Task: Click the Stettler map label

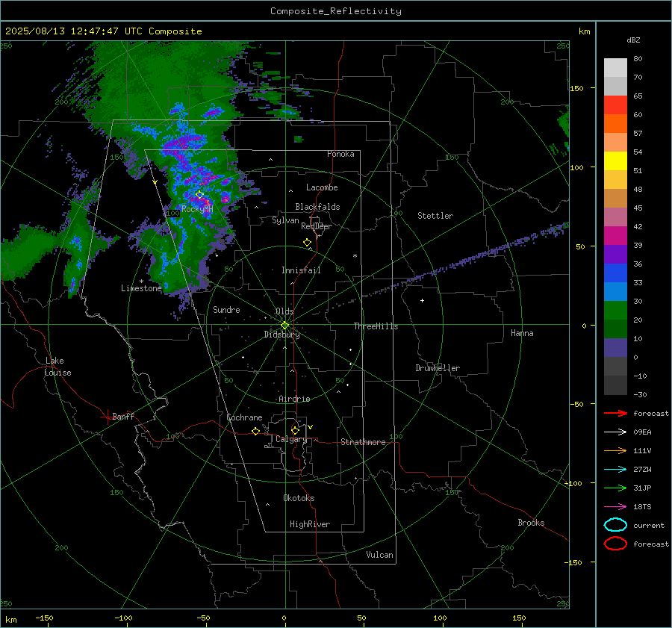Action: (435, 216)
